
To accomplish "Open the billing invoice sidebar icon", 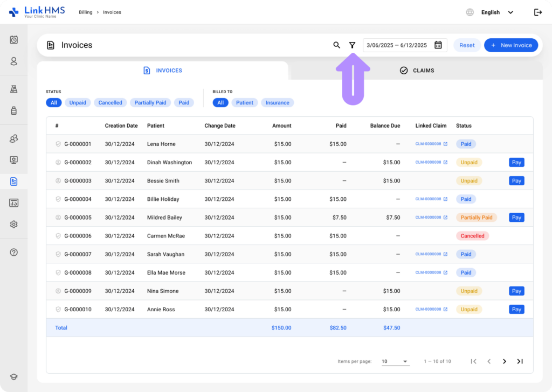I will coord(13,181).
